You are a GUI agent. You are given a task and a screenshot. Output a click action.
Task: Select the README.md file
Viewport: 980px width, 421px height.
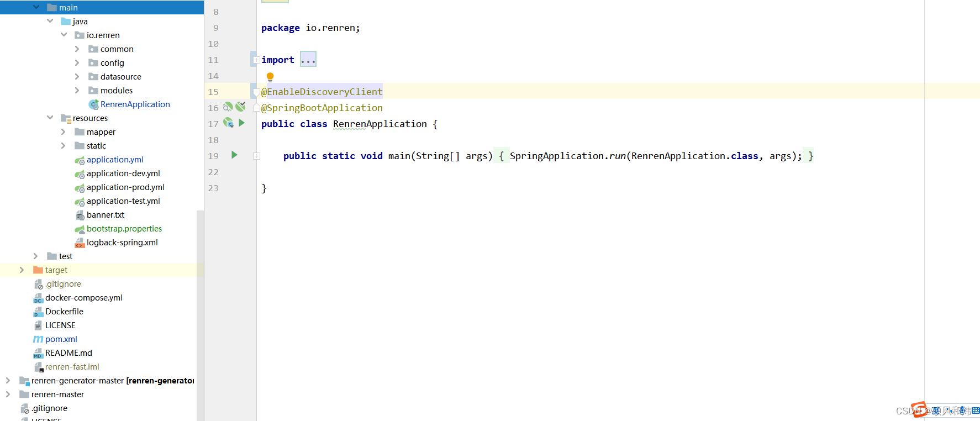[69, 352]
